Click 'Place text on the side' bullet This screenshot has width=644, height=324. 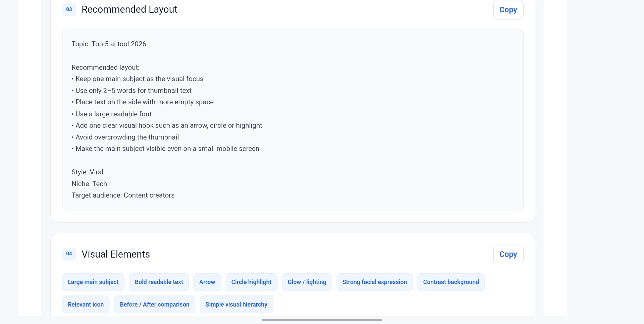click(143, 102)
